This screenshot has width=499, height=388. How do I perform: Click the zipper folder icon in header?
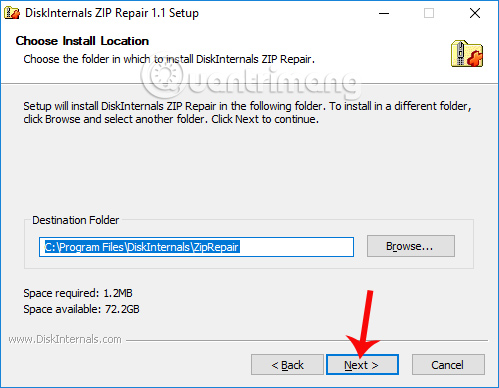pyautogui.click(x=467, y=54)
